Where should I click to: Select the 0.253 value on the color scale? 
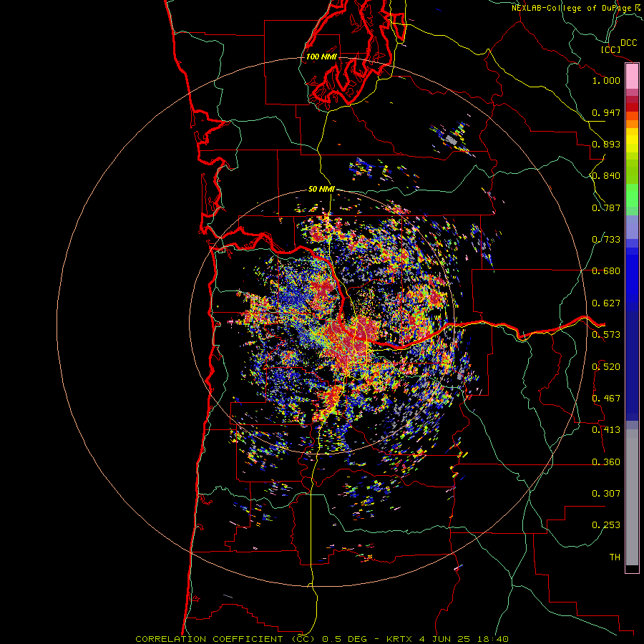pyautogui.click(x=606, y=525)
